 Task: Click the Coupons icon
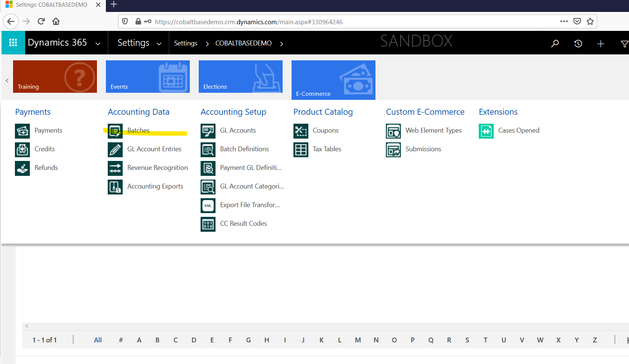tap(301, 131)
